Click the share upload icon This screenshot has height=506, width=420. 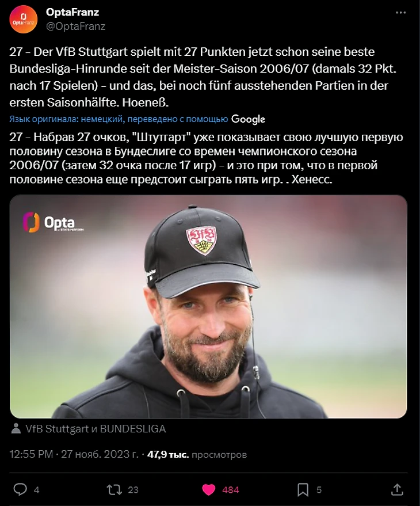pyautogui.click(x=397, y=489)
